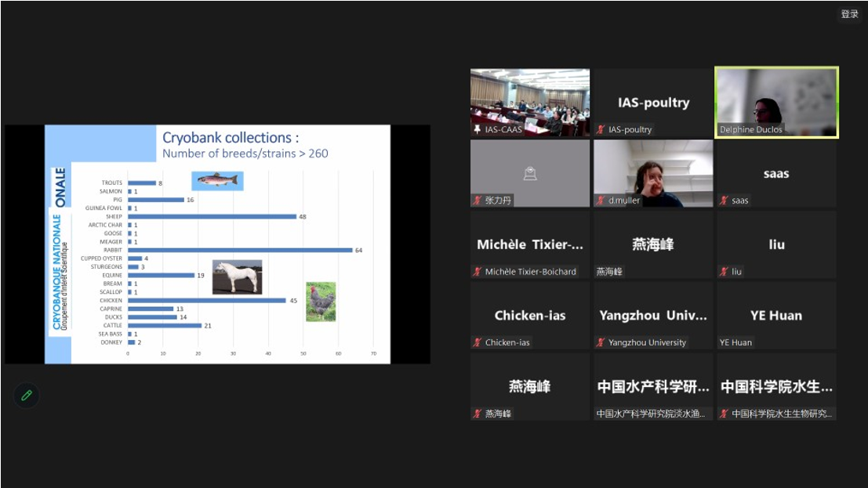Click muted mic icon for Yangzhou University
The width and height of the screenshot is (868, 488).
601,342
